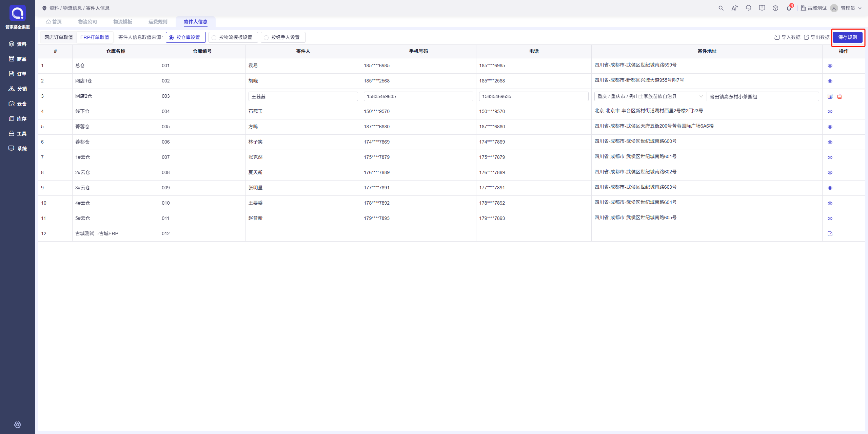Select the 按经手人设置 radio option
This screenshot has width=868, height=434.
tap(283, 37)
